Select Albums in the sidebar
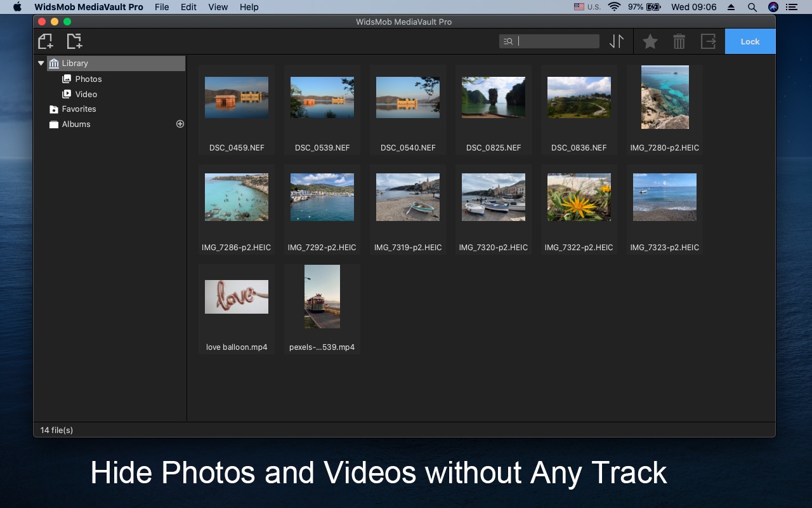812x508 pixels. click(76, 124)
